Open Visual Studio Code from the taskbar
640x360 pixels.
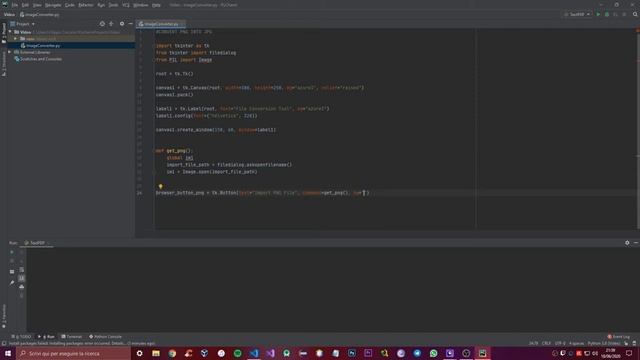click(x=254, y=353)
